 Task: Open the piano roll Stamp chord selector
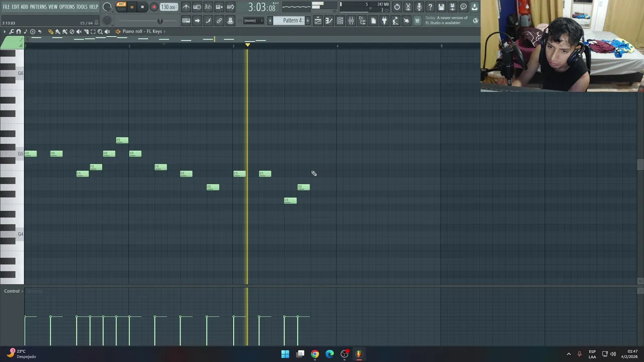click(x=33, y=31)
